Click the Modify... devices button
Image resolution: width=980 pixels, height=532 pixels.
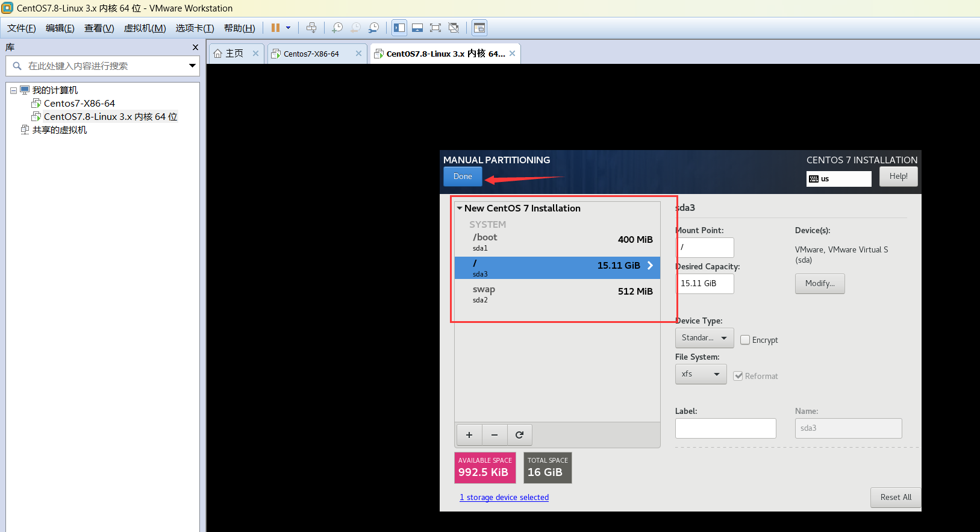(x=820, y=284)
